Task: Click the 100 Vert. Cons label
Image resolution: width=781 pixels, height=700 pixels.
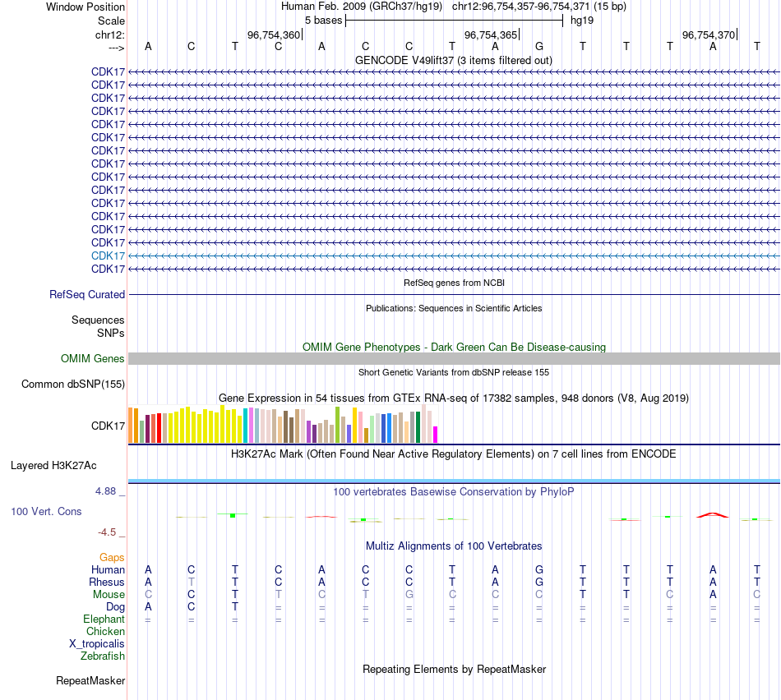Action: click(x=46, y=511)
